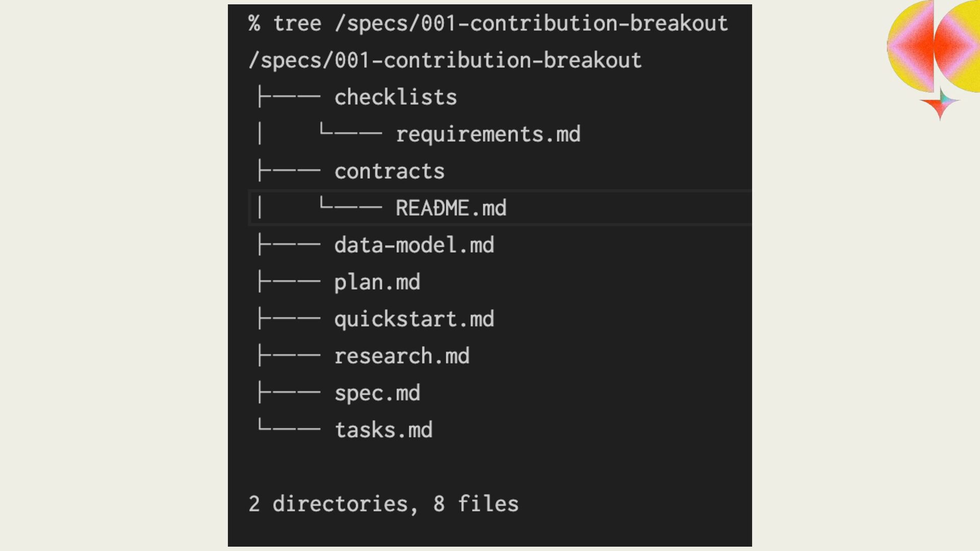Open the spec.md file entry

pyautogui.click(x=377, y=393)
